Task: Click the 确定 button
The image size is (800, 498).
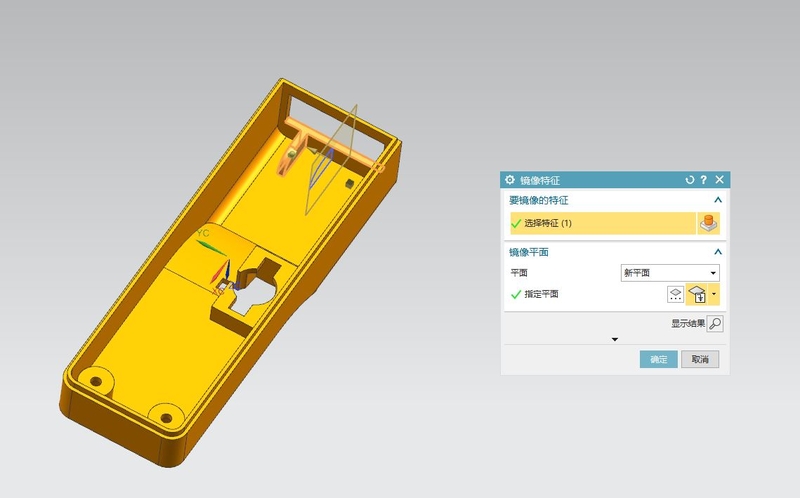Action: point(658,359)
